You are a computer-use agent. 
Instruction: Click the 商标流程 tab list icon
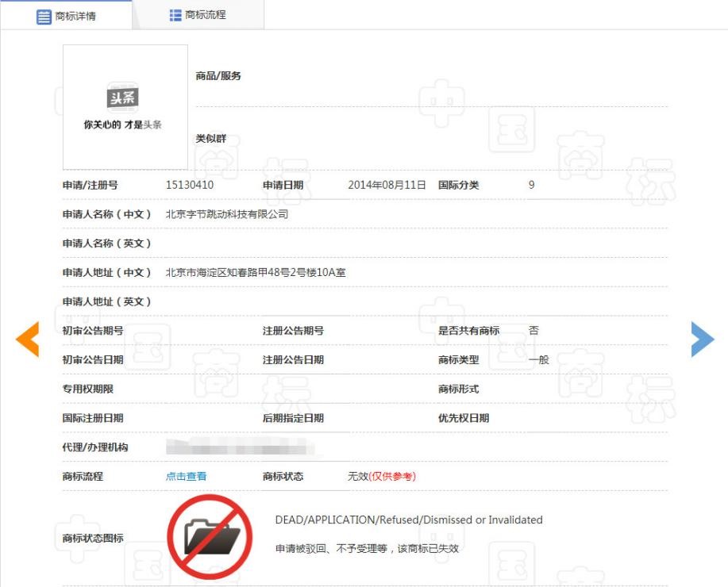(x=175, y=15)
